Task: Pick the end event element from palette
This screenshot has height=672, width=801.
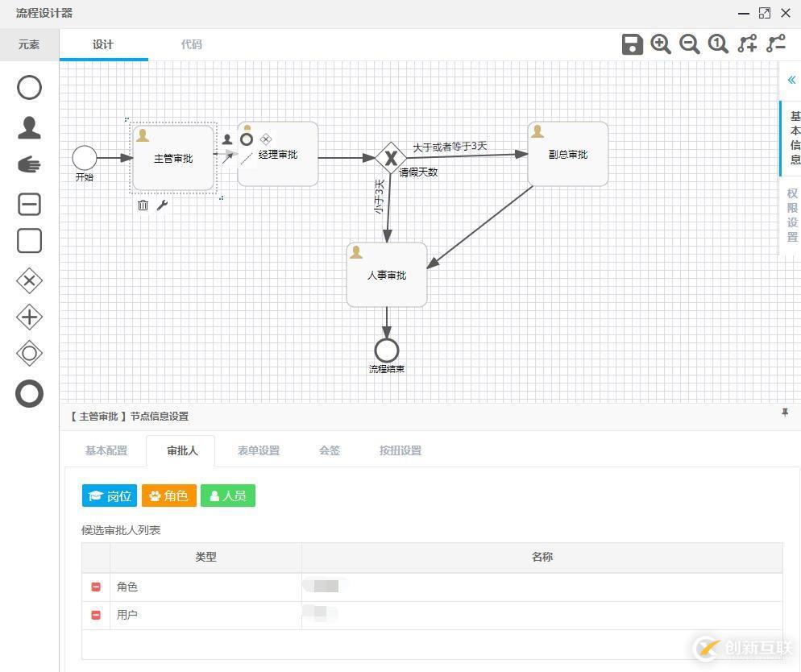Action: coord(29,394)
